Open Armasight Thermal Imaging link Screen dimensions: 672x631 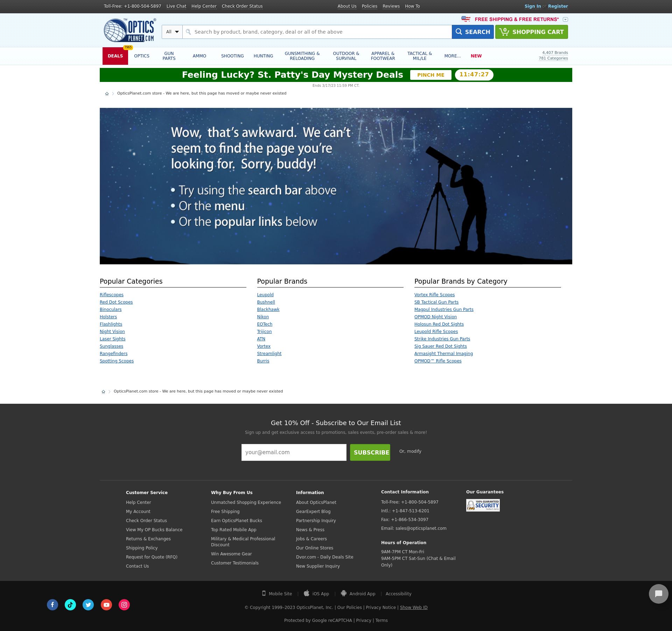[x=443, y=354]
